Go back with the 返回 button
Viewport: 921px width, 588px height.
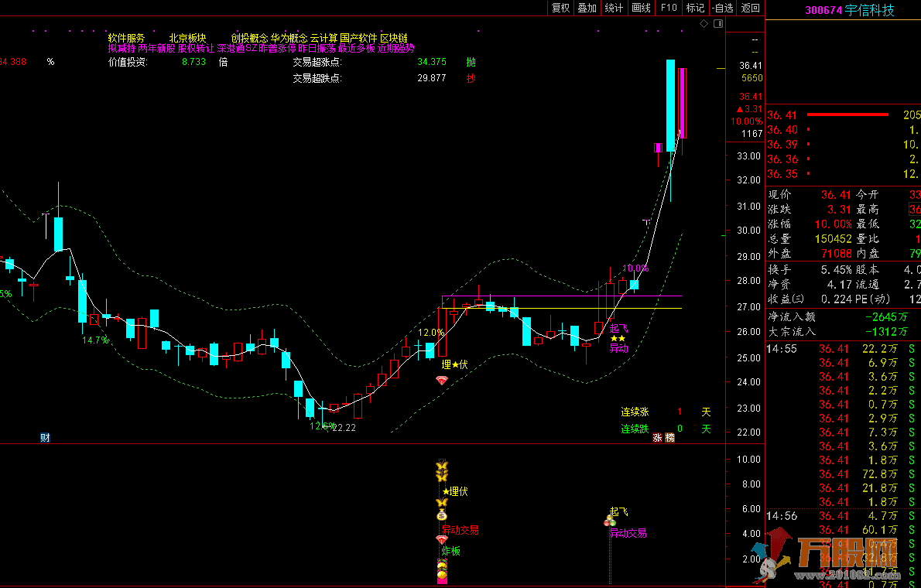[751, 8]
